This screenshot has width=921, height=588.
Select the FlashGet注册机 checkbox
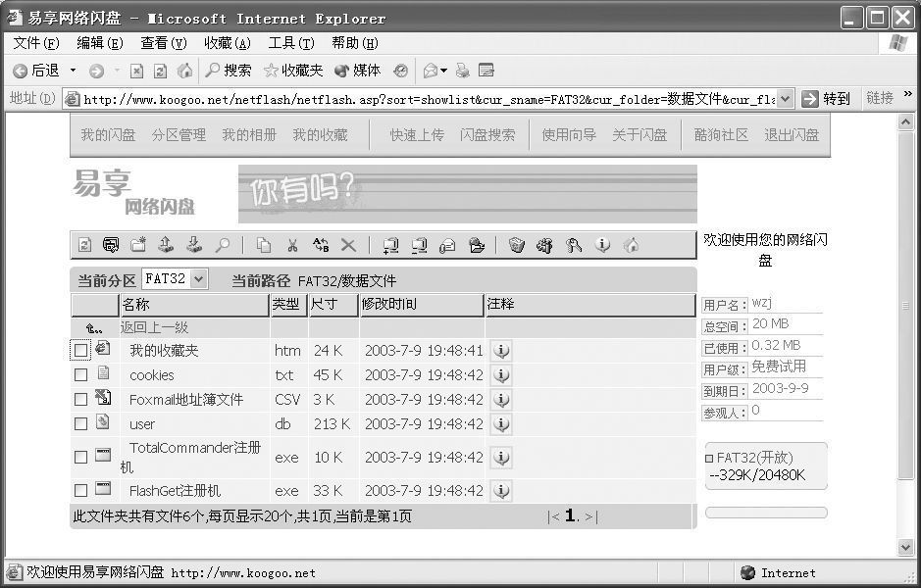pos(81,491)
